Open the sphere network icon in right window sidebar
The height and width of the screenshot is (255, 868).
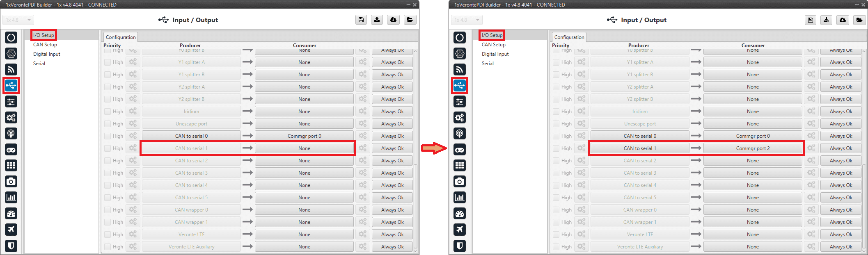(x=460, y=54)
